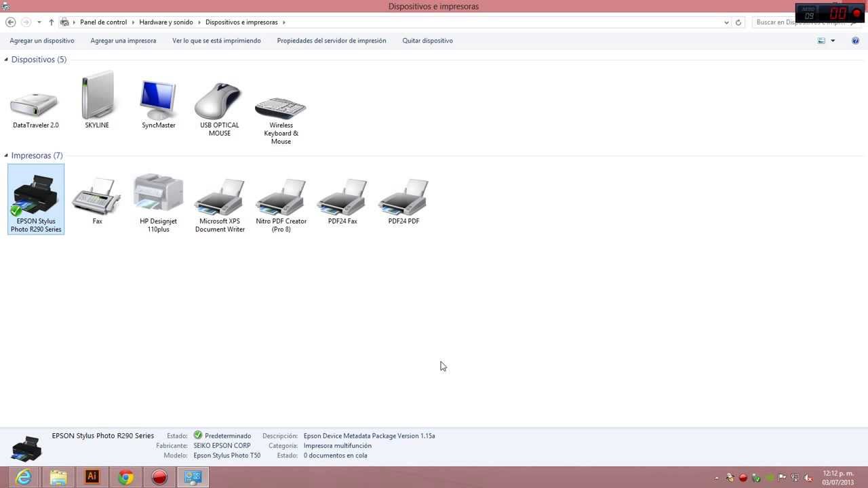This screenshot has width=868, height=488.
Task: Click 0 documentos en cola text
Action: click(x=335, y=455)
